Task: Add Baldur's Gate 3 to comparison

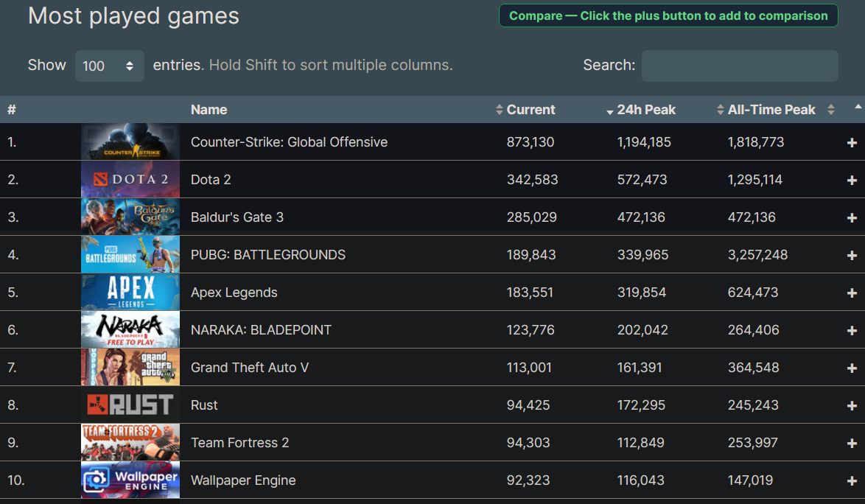Action: [852, 217]
